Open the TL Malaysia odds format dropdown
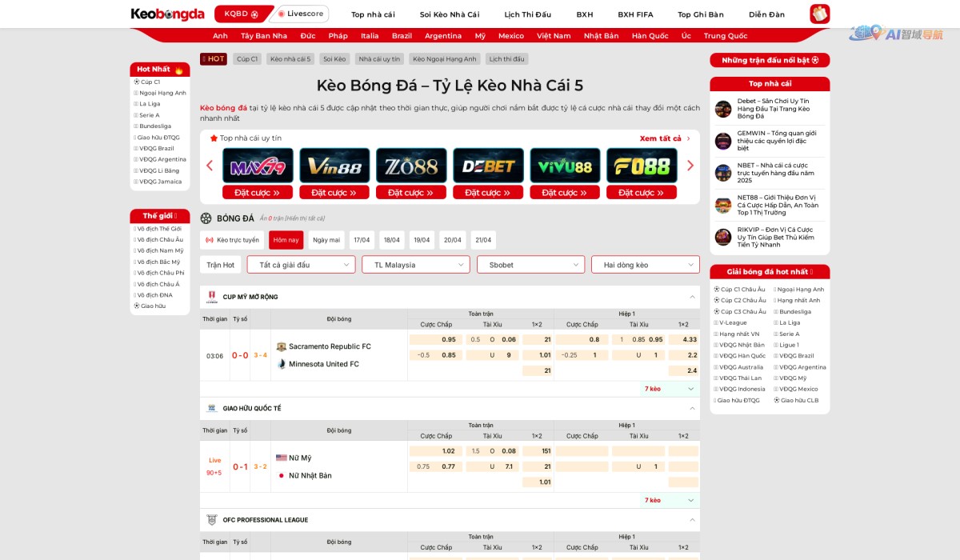The height and width of the screenshot is (560, 960). 415,265
